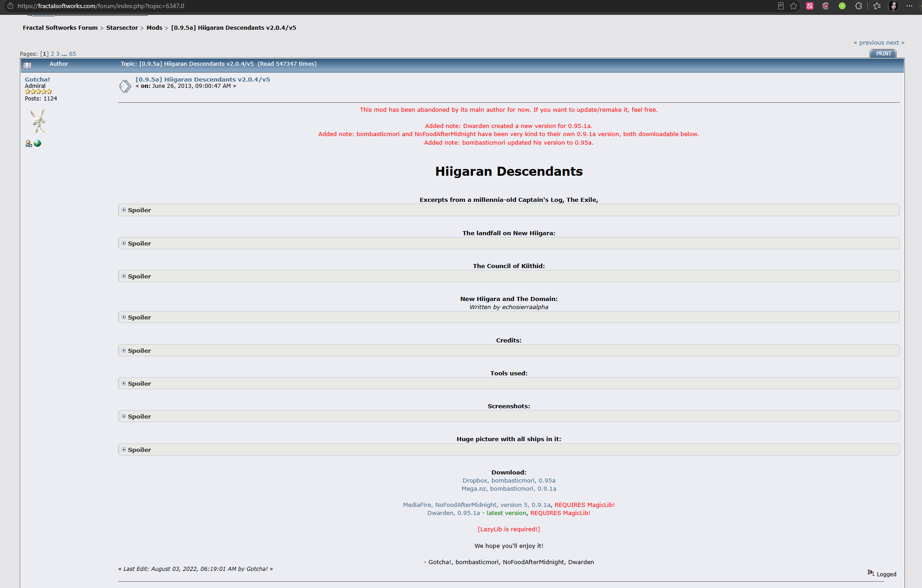Image resolution: width=922 pixels, height=588 pixels.
Task: Open the pink translate extension icon
Action: (x=810, y=6)
